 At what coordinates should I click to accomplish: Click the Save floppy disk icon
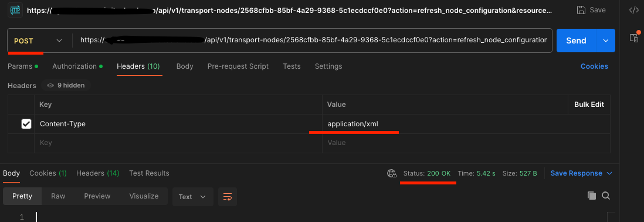tap(581, 10)
